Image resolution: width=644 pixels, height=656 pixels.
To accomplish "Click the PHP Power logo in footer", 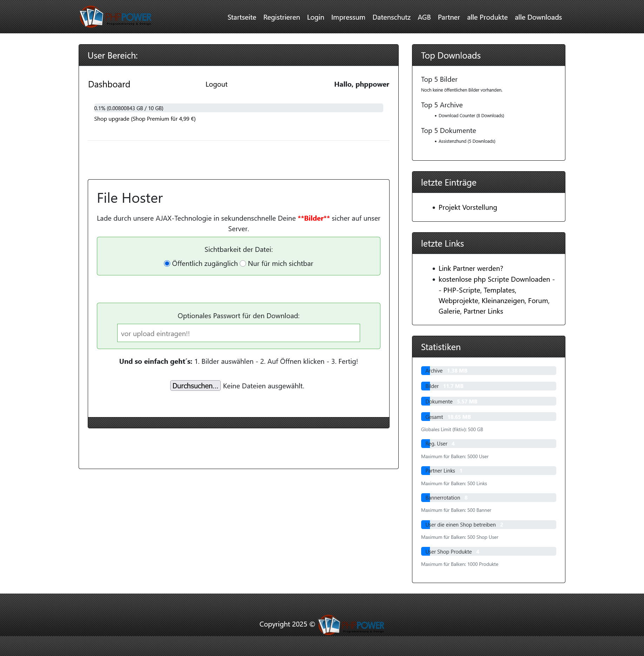I will click(351, 624).
